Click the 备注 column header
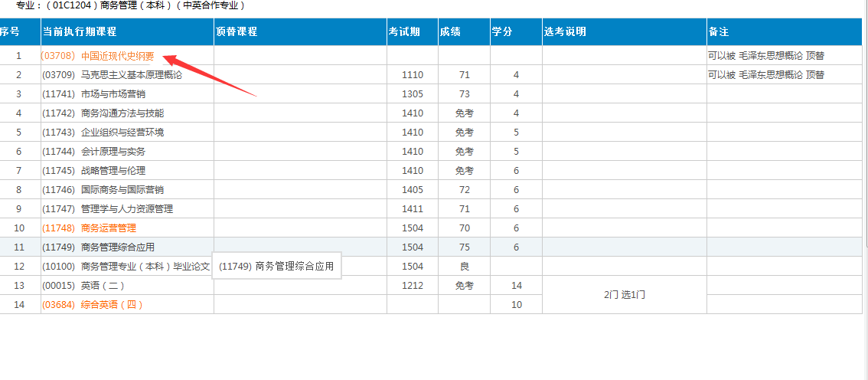The image size is (868, 380). (x=719, y=32)
